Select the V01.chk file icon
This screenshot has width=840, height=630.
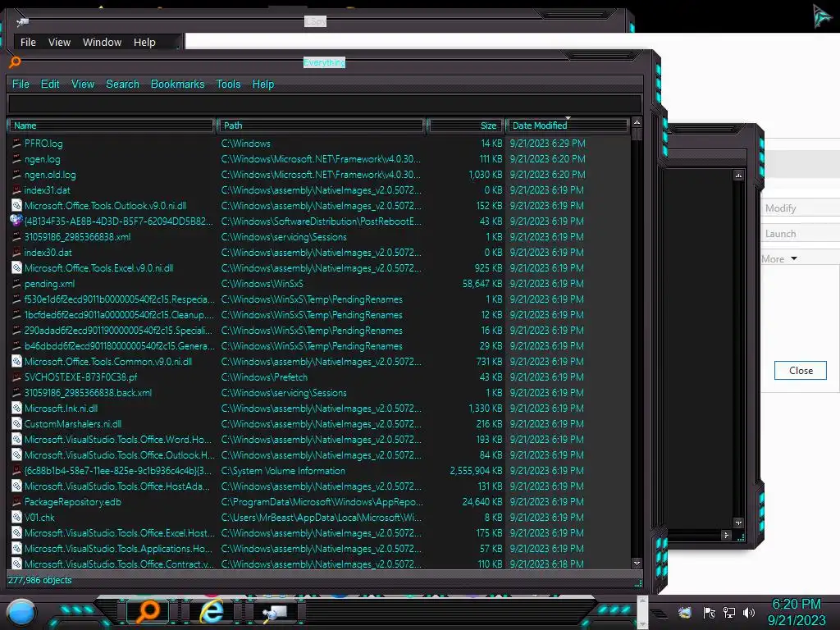pos(16,518)
